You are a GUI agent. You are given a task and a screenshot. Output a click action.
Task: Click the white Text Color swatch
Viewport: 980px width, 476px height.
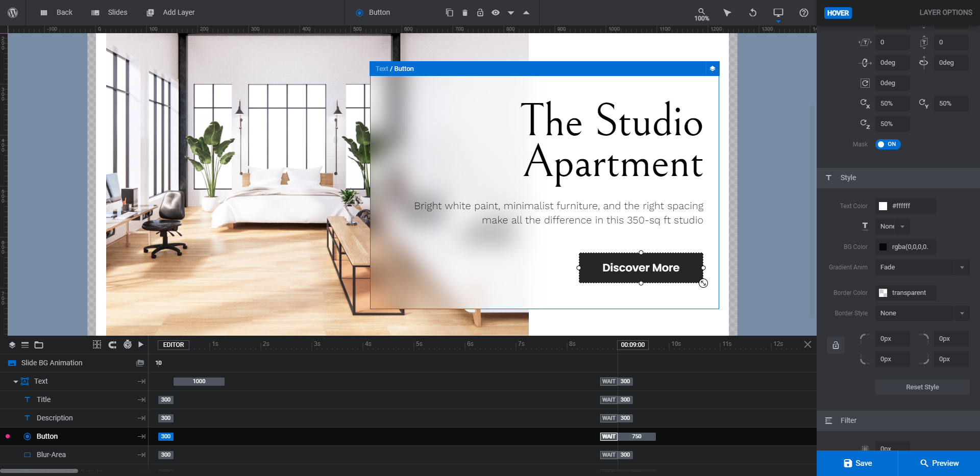click(883, 206)
